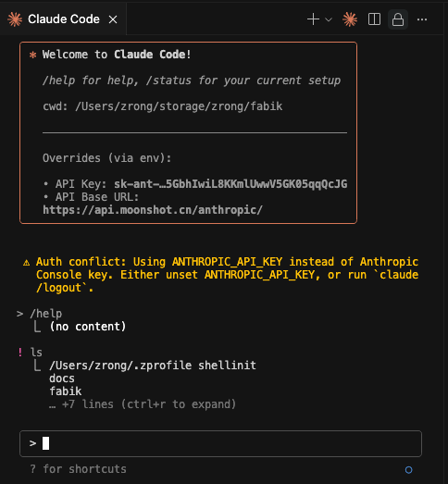This screenshot has width=448, height=484.
Task: Close the Claude Code tab
Action: coord(113,19)
